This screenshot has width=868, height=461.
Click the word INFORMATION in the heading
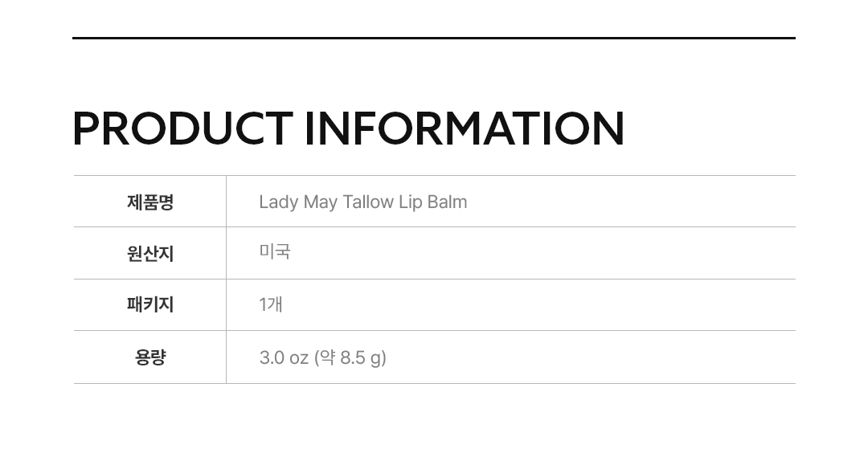point(465,129)
